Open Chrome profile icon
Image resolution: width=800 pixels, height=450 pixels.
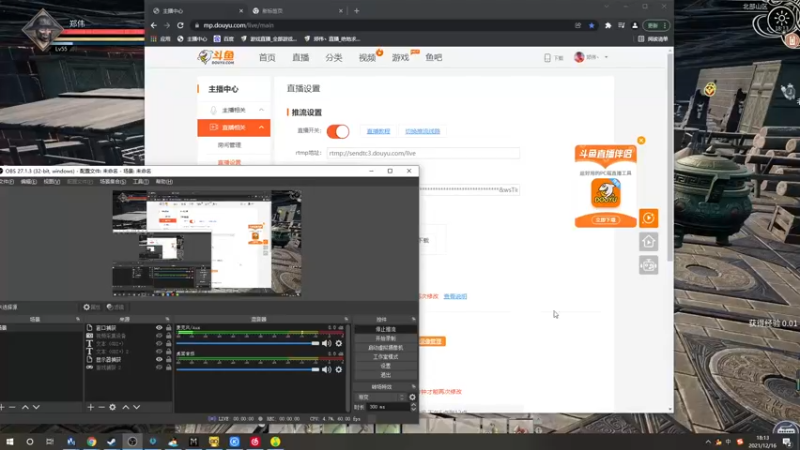[x=635, y=25]
